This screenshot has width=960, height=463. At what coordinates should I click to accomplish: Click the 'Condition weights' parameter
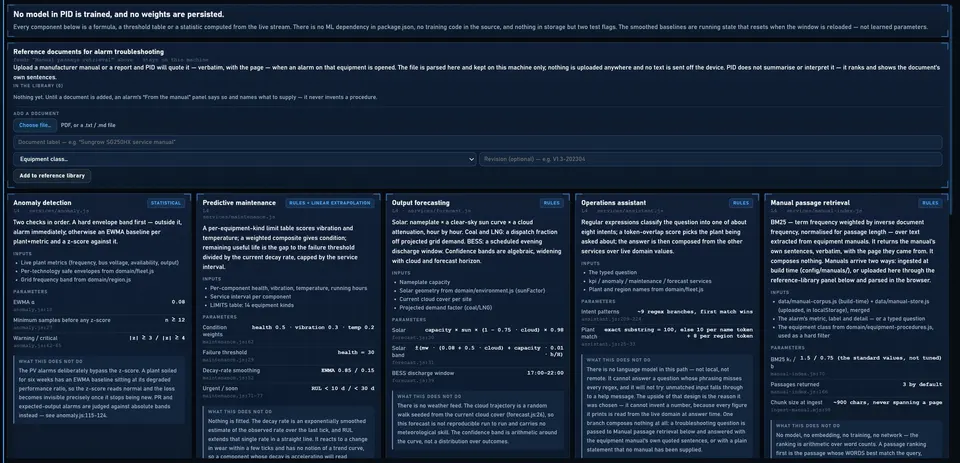click(215, 330)
